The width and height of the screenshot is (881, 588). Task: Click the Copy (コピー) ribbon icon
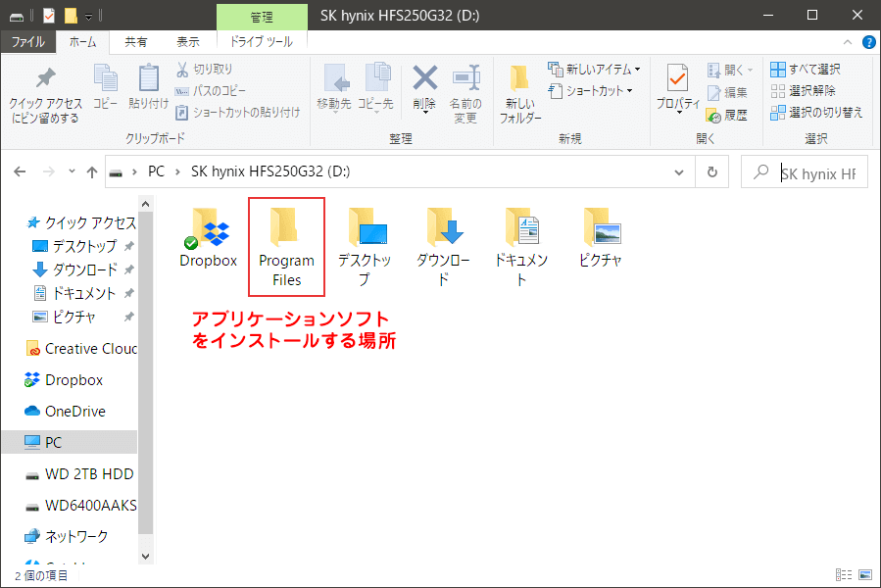[x=105, y=87]
